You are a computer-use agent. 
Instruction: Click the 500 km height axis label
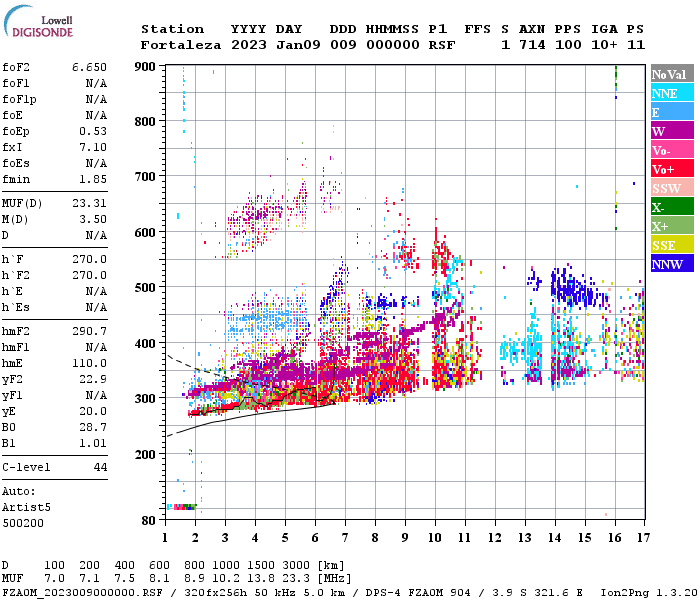coord(145,288)
